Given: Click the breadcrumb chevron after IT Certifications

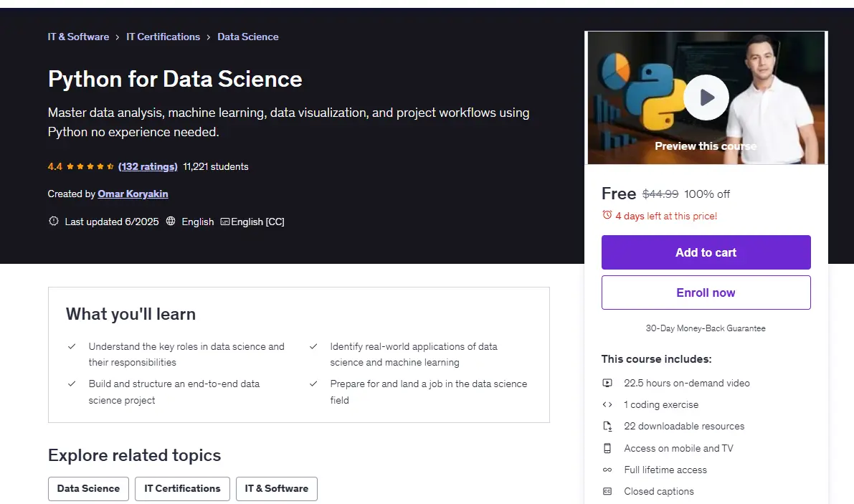Looking at the screenshot, I should [208, 37].
